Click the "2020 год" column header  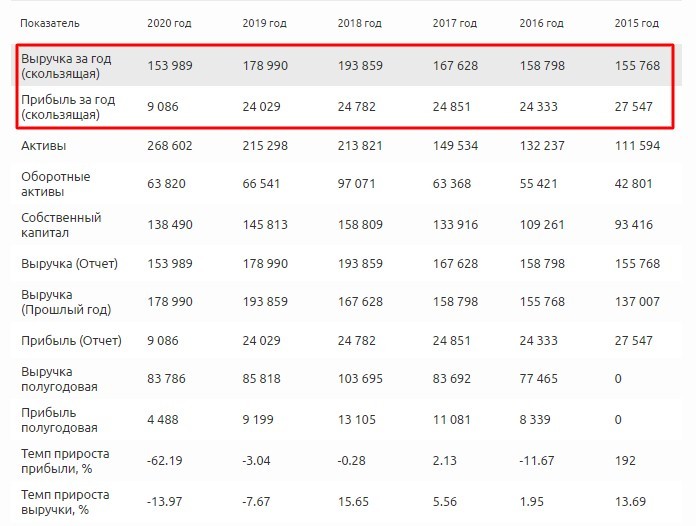click(x=169, y=22)
